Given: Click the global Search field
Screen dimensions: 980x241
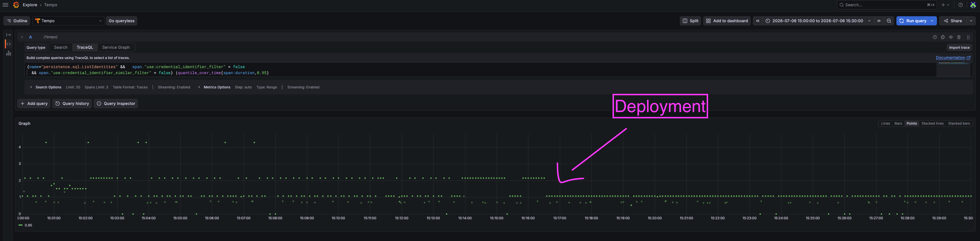Looking at the screenshot, I should pyautogui.click(x=887, y=5).
